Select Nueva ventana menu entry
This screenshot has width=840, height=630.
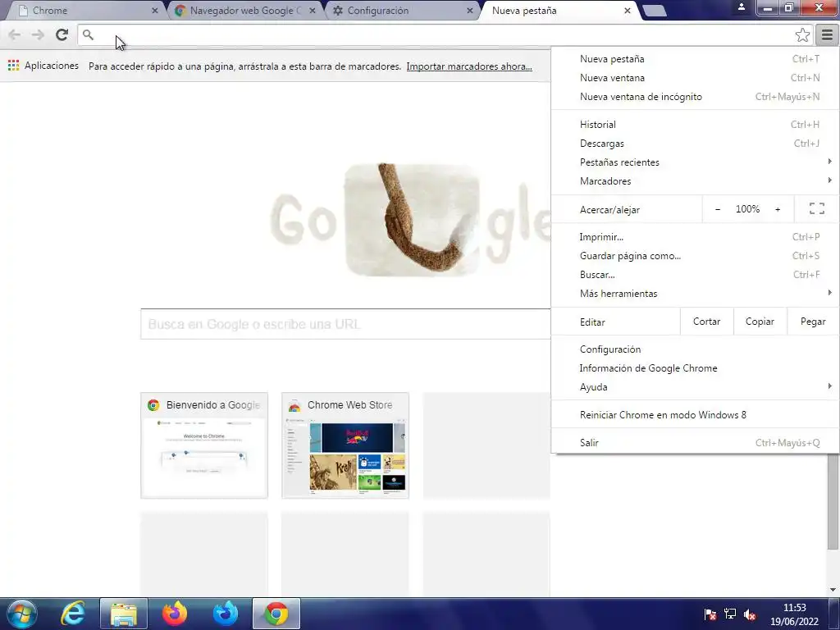click(x=695, y=78)
